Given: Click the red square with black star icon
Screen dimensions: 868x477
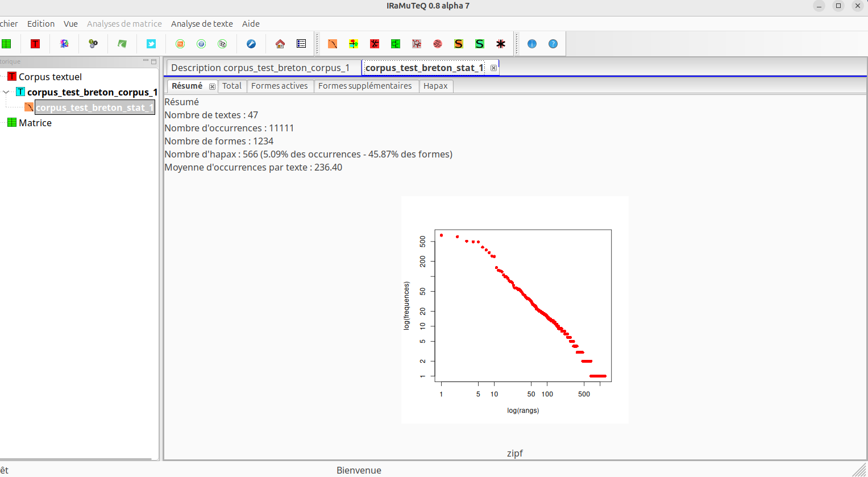Looking at the screenshot, I should tap(375, 44).
